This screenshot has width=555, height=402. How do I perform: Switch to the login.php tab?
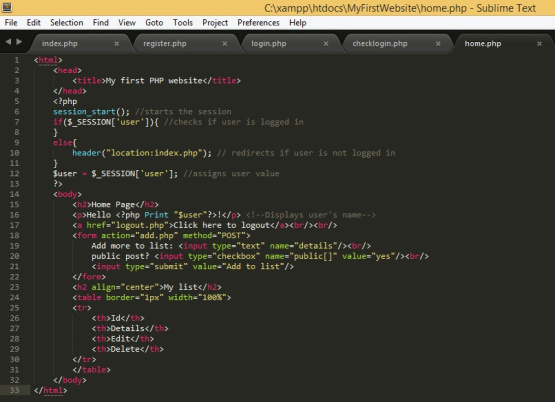coord(269,44)
